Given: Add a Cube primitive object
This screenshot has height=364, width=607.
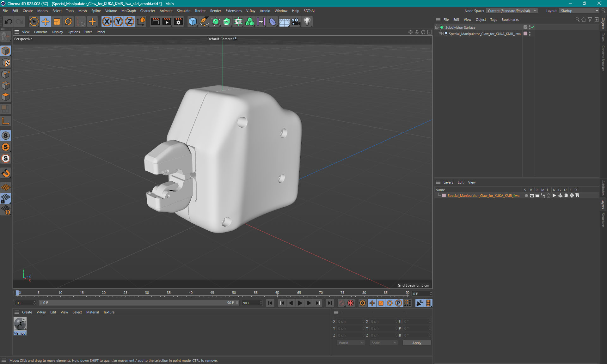Looking at the screenshot, I should [193, 21].
